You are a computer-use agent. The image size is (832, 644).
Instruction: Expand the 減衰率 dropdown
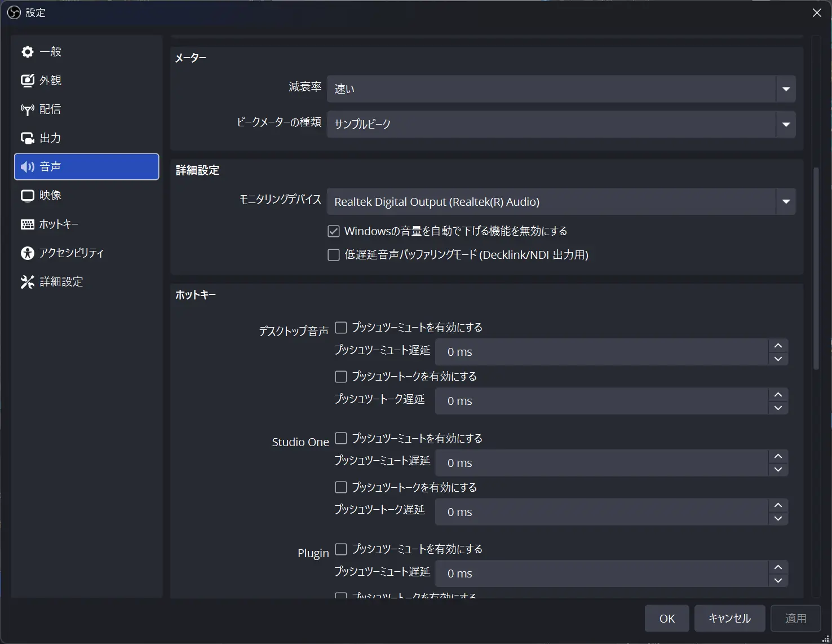[786, 89]
